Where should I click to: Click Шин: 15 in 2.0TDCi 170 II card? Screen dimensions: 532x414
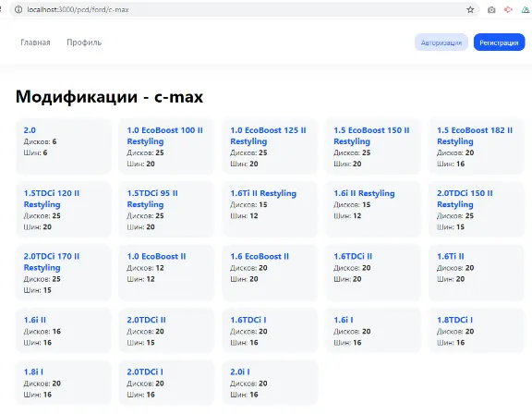(x=38, y=290)
